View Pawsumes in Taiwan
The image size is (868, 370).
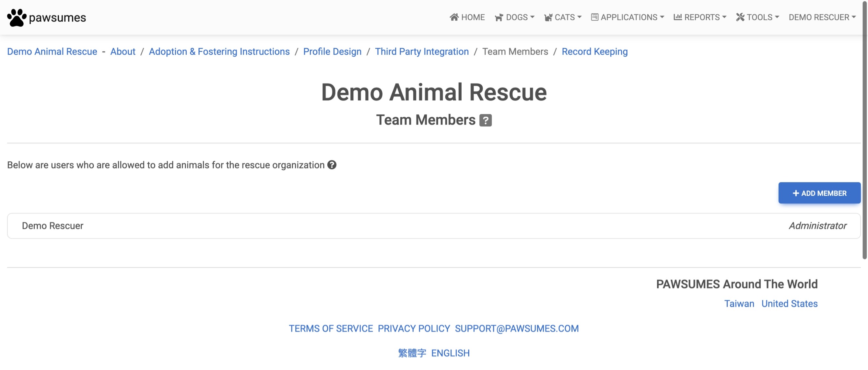tap(739, 303)
